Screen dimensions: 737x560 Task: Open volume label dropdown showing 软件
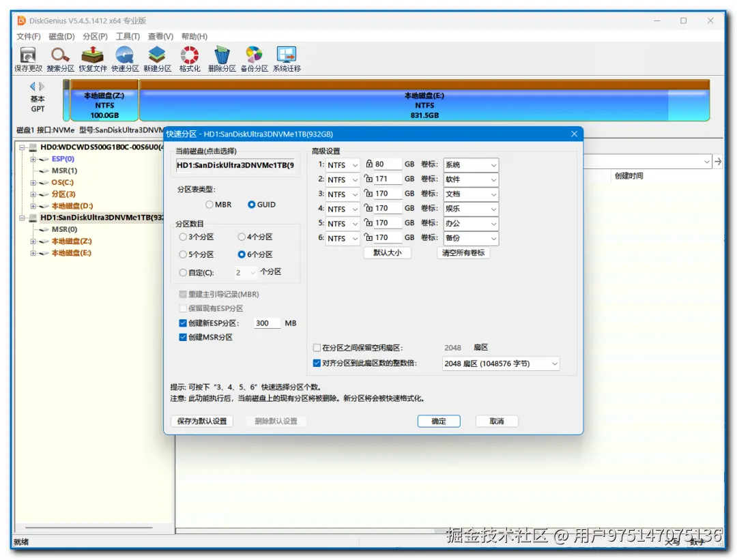click(471, 179)
